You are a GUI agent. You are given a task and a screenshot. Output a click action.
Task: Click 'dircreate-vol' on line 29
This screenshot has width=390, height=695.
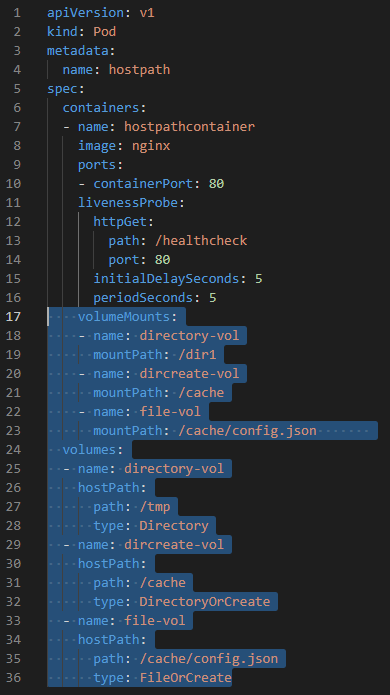tap(174, 545)
